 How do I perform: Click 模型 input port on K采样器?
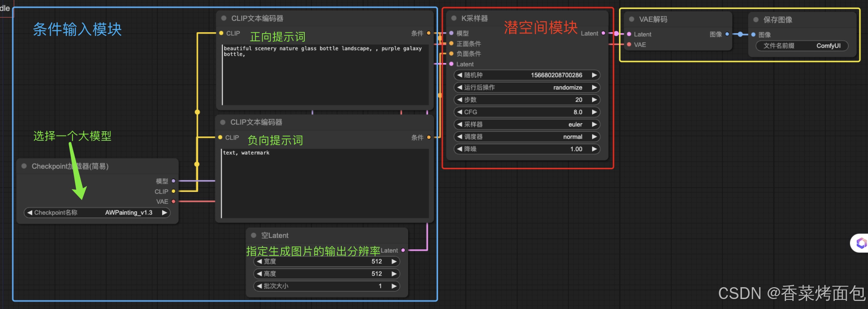coord(451,33)
